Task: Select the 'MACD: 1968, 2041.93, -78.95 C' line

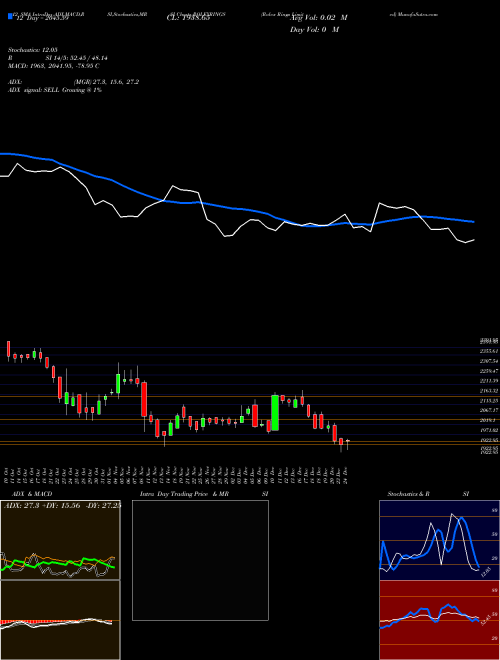Action: click(53, 66)
